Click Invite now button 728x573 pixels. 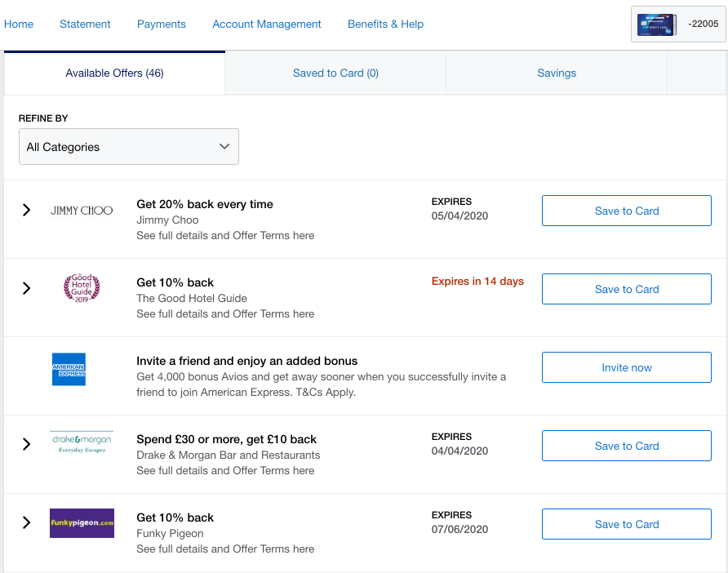click(626, 368)
